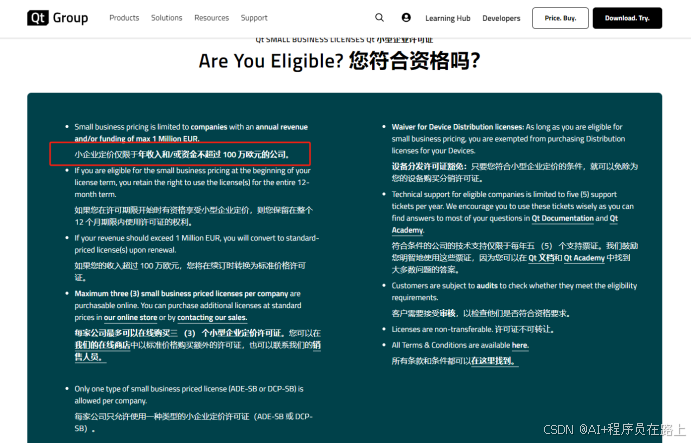Viewport: 692px width, 444px height.
Task: Open the Chinese 'Qt Academy' link
Action: [584, 258]
